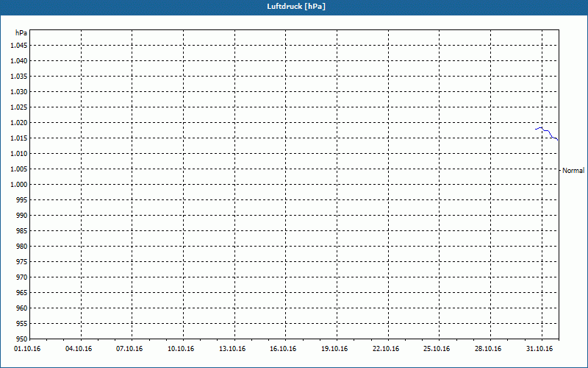Select the 1.025 y-axis value
588x368 pixels.
pos(19,107)
